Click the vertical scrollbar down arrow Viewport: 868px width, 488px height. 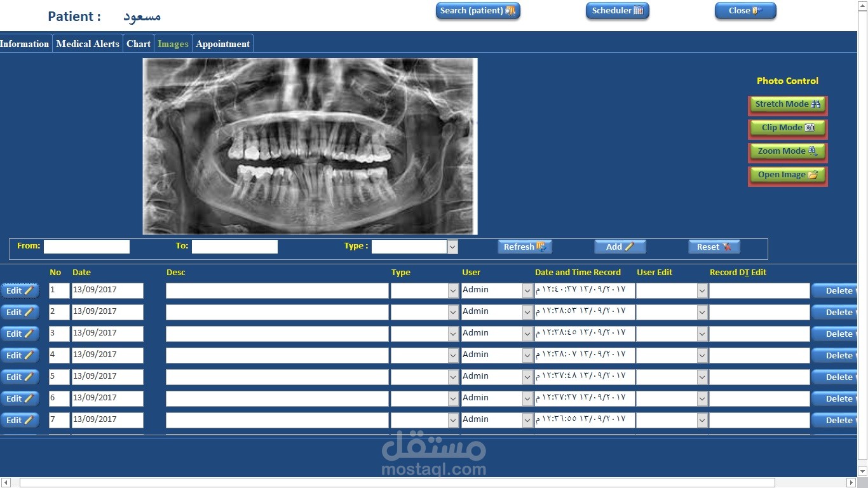(x=863, y=472)
